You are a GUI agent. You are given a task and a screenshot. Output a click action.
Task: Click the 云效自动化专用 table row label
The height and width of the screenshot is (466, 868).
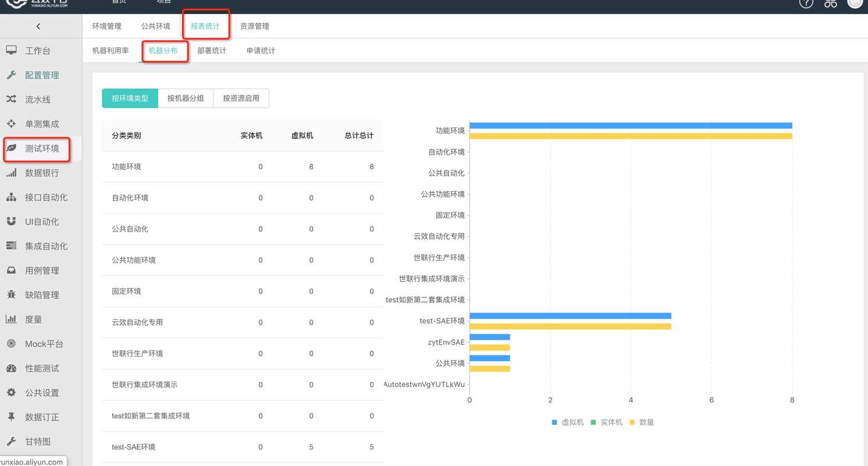tap(137, 322)
